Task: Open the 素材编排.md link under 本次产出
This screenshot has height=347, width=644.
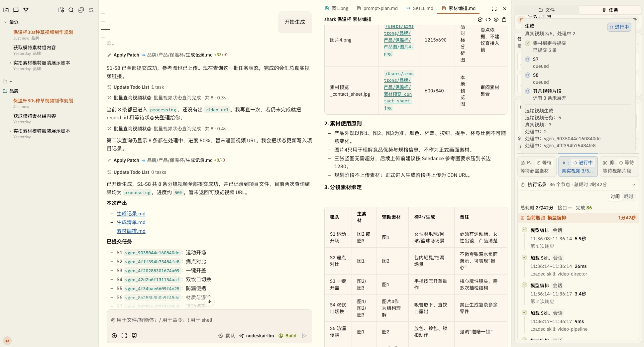Action: 131,231
